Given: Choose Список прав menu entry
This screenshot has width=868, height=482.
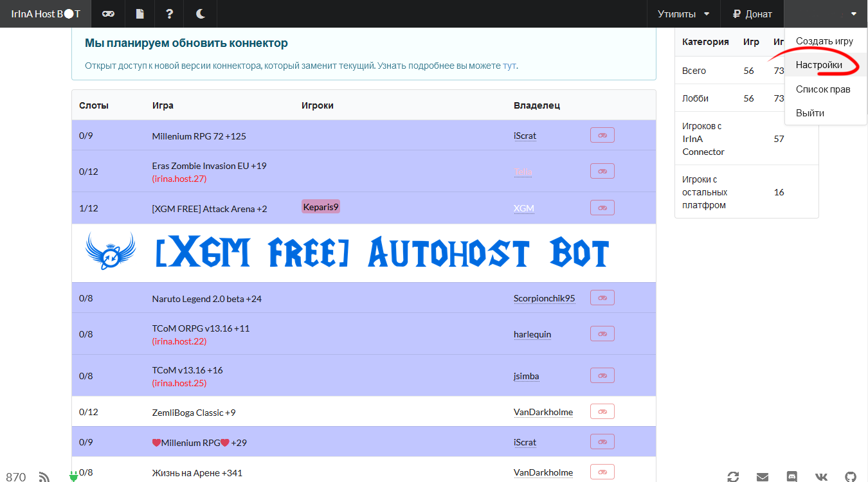Looking at the screenshot, I should [x=825, y=89].
